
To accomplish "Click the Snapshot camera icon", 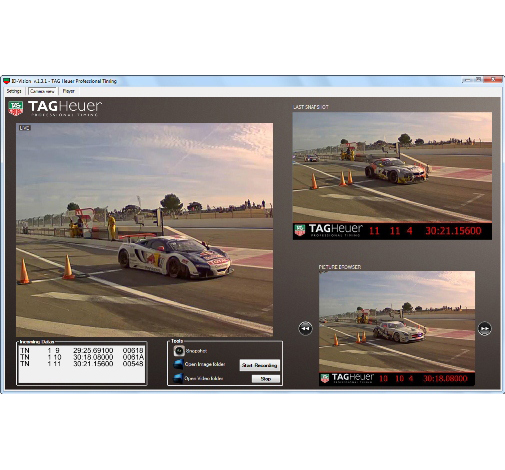I will (179, 350).
